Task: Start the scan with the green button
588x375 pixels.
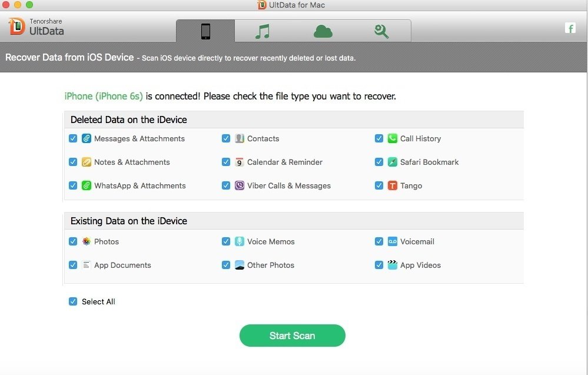Action: coord(292,336)
